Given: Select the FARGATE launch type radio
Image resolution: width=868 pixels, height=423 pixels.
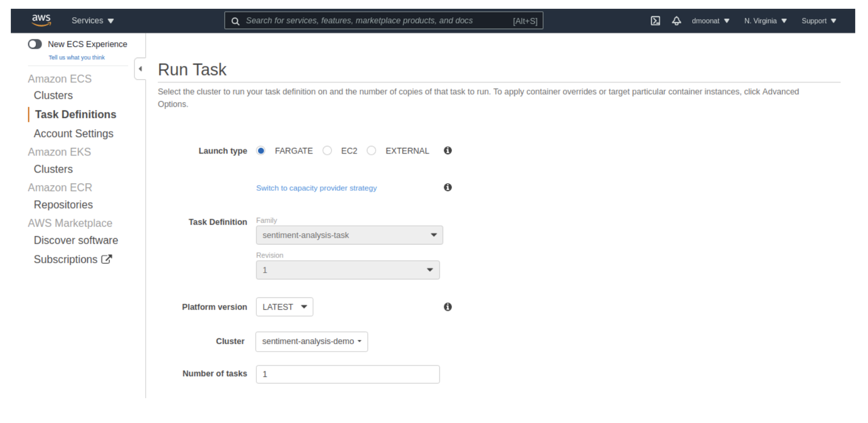Looking at the screenshot, I should (x=261, y=151).
